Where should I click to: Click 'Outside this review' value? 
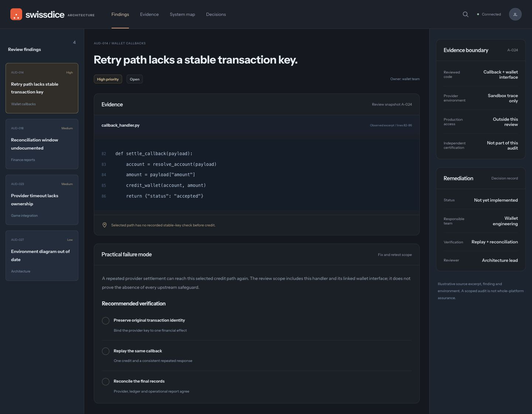click(x=505, y=122)
